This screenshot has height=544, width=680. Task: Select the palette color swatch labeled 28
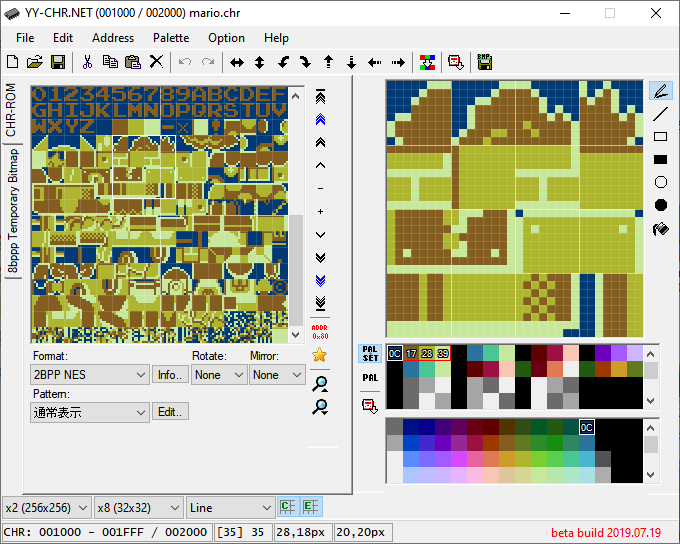coord(427,353)
